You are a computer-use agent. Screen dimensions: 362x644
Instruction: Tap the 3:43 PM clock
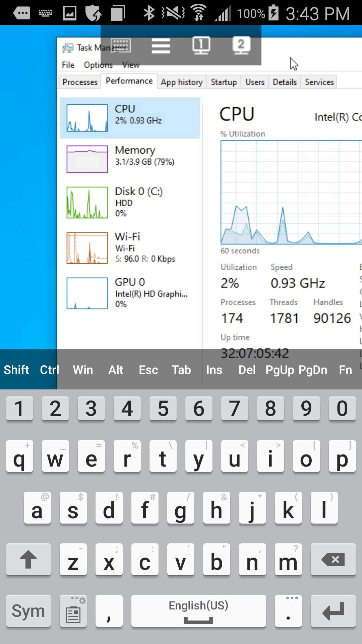(x=318, y=14)
